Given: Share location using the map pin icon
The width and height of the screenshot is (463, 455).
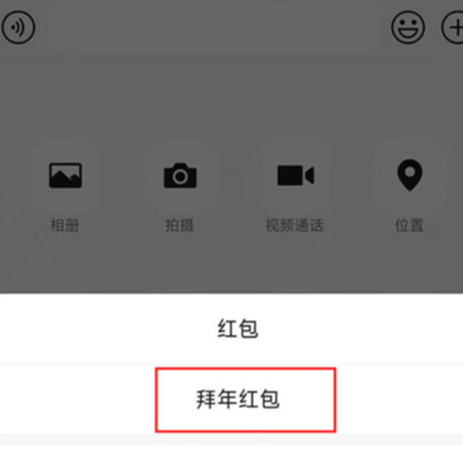Looking at the screenshot, I should point(410,175).
